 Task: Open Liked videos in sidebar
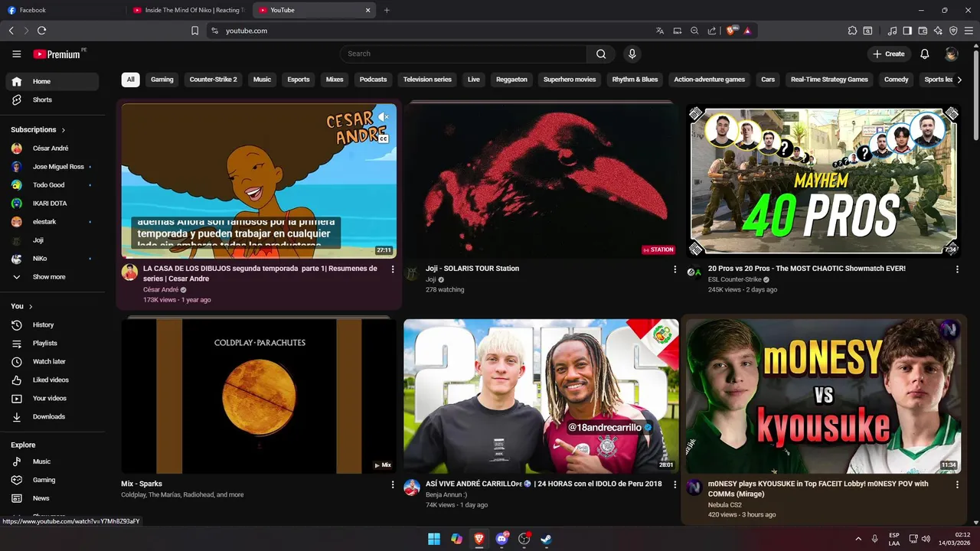pos(53,380)
